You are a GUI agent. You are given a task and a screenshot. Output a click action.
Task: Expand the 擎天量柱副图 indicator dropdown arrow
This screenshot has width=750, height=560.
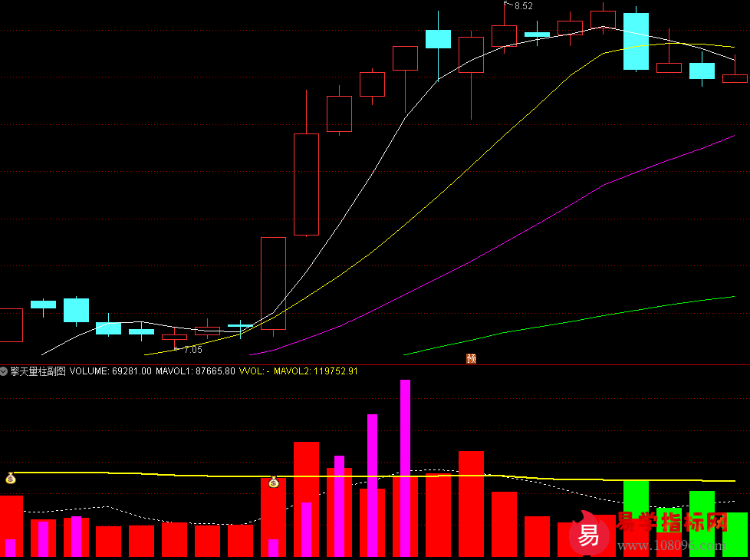(x=5, y=371)
